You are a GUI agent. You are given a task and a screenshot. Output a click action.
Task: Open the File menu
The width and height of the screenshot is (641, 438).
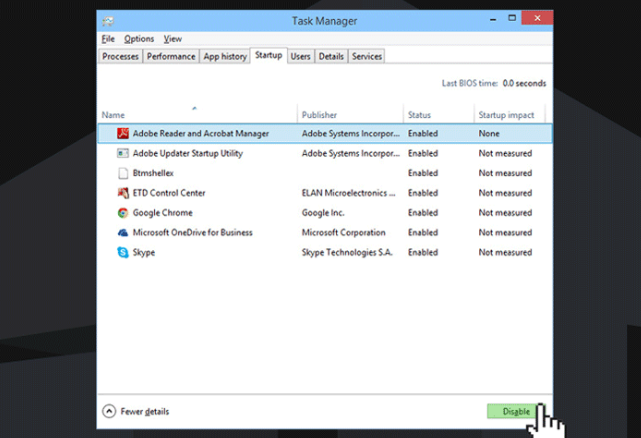108,39
